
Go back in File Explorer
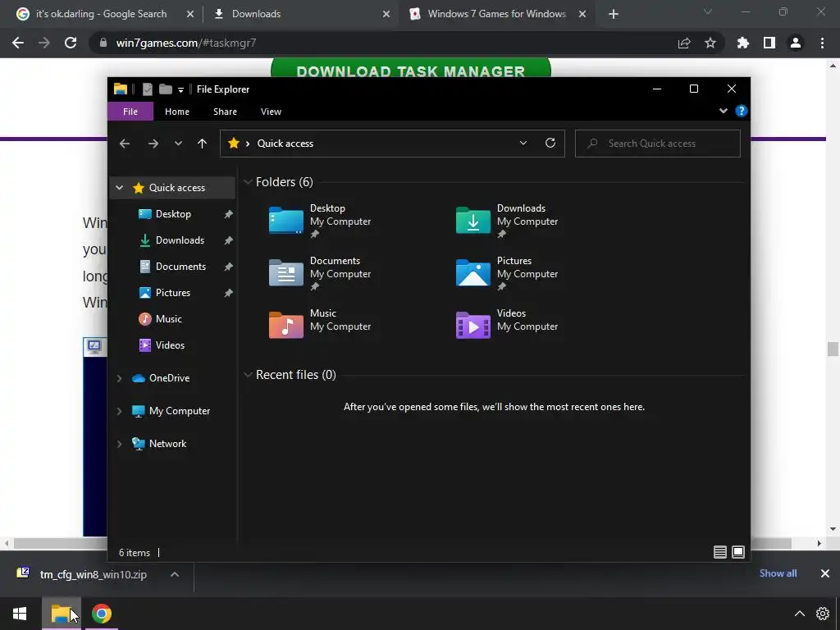(x=125, y=144)
